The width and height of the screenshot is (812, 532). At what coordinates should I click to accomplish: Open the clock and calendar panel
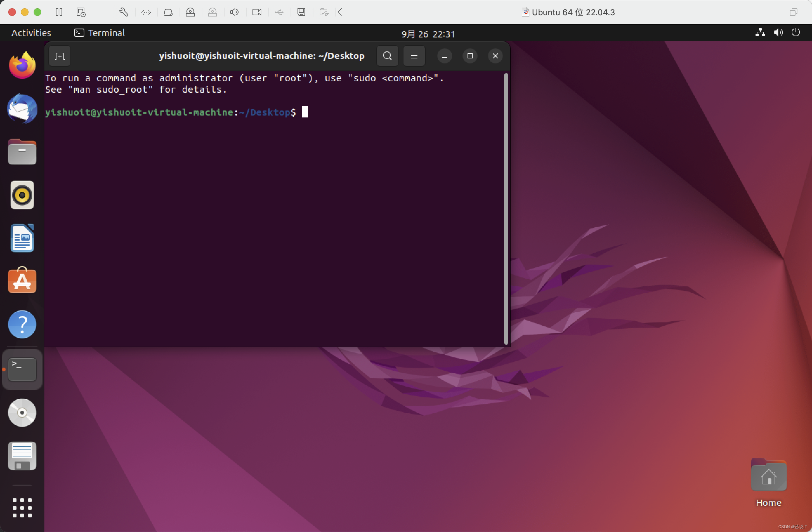[428, 34]
